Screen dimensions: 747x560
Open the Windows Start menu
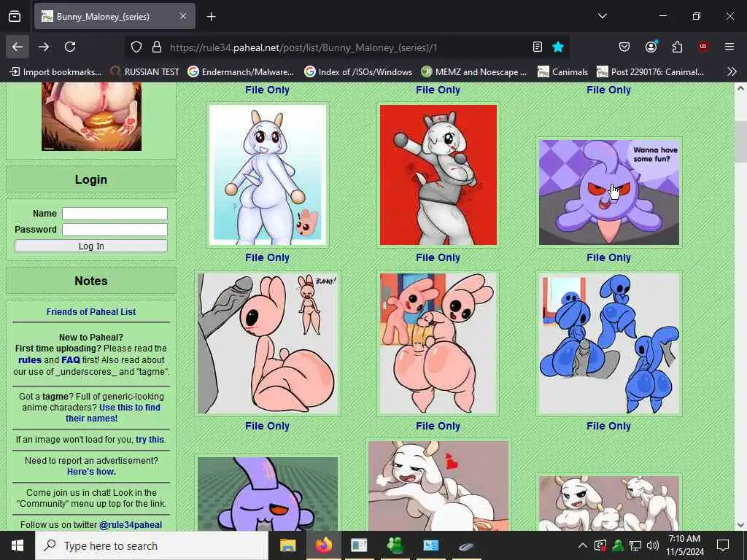(x=18, y=545)
